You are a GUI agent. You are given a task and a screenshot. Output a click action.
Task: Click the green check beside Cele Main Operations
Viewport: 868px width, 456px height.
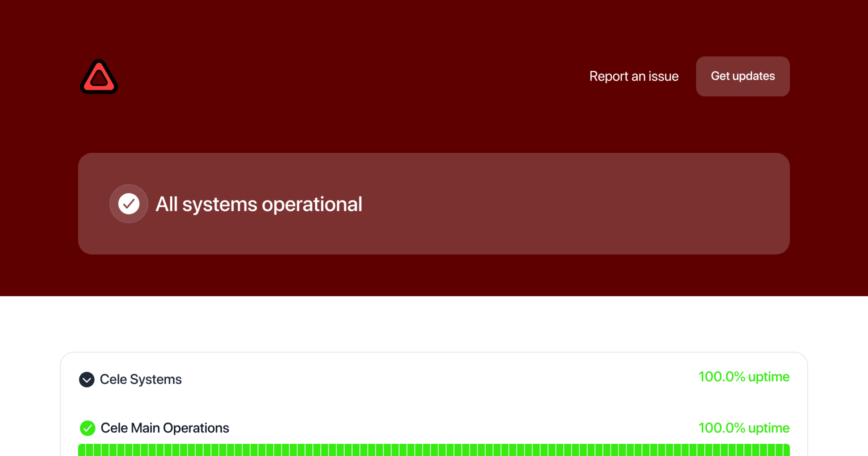pos(87,428)
